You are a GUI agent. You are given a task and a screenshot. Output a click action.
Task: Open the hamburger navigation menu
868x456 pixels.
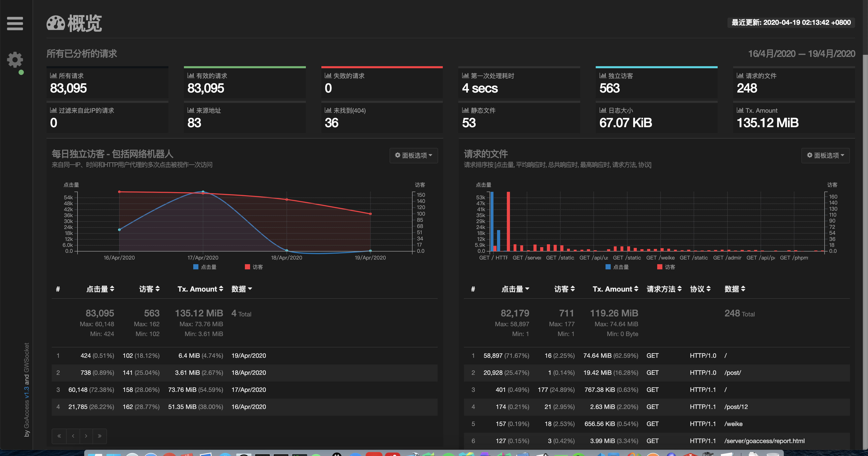[15, 24]
